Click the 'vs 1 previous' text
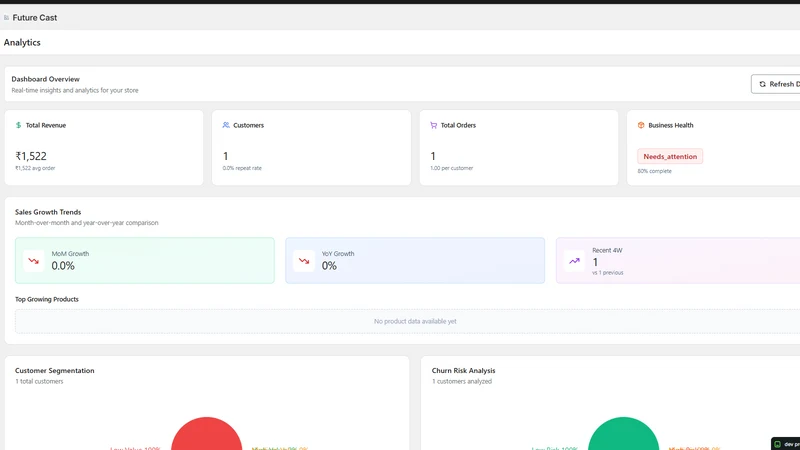800x450 pixels. pos(608,273)
